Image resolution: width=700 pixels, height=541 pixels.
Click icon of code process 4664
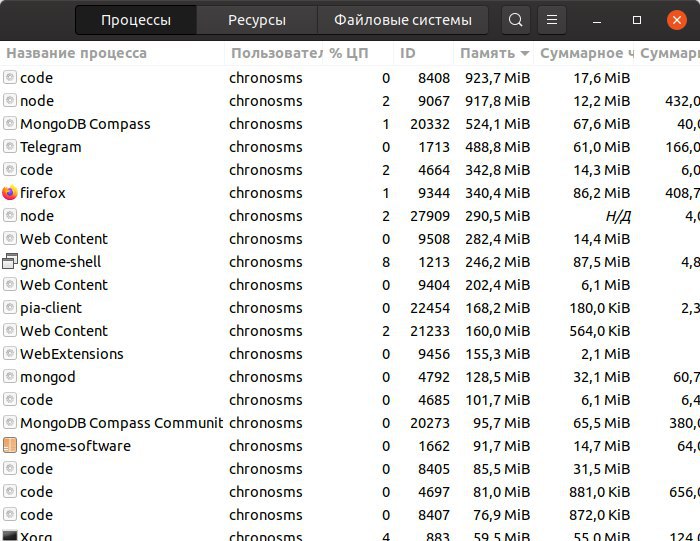point(10,170)
